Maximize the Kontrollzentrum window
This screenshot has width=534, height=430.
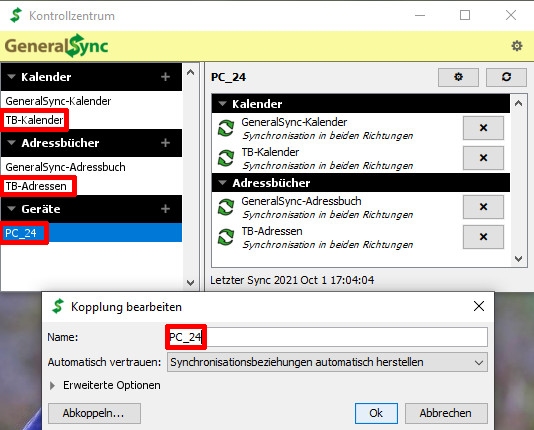point(465,15)
